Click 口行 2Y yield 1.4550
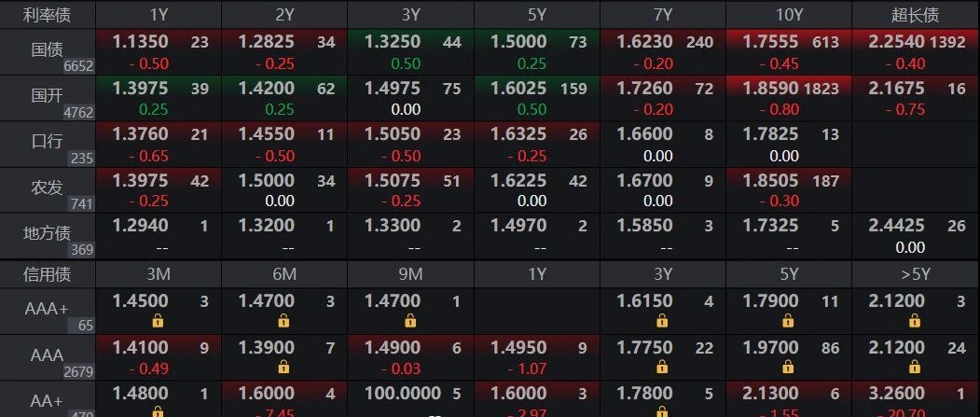Image resolution: width=980 pixels, height=417 pixels. [x=267, y=133]
